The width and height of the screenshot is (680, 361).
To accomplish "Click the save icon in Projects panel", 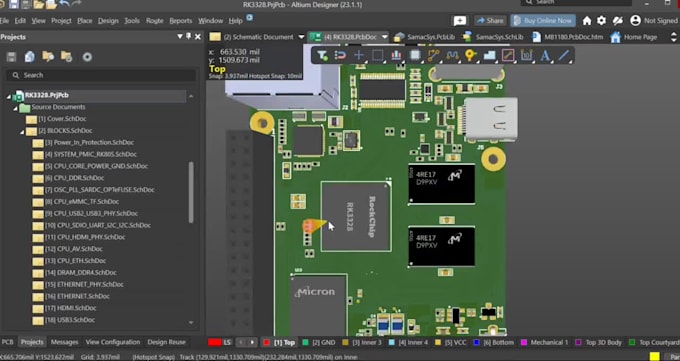I will (11, 57).
